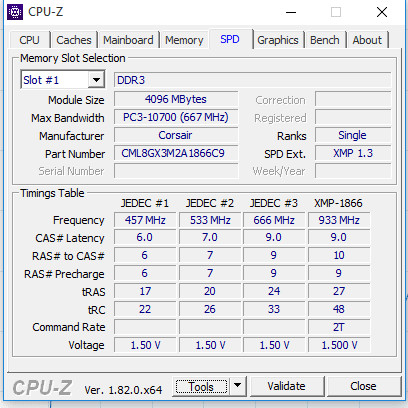Click the JEDEC #2 column header
Screen dimensions: 408x408
point(210,203)
